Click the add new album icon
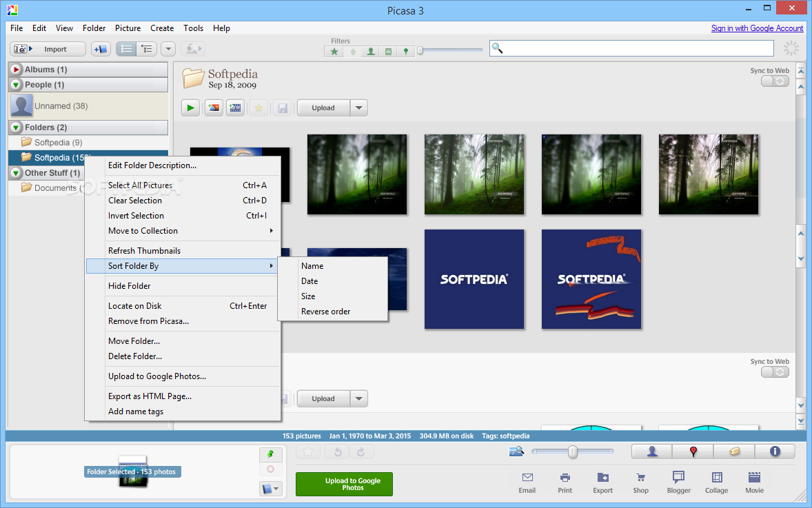This screenshot has width=812, height=508. (x=101, y=49)
